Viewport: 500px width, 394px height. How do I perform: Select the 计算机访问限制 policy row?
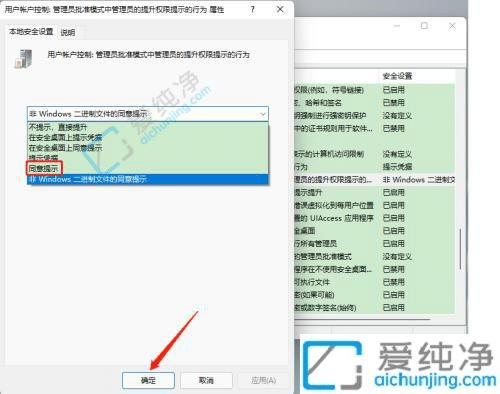coord(374,154)
